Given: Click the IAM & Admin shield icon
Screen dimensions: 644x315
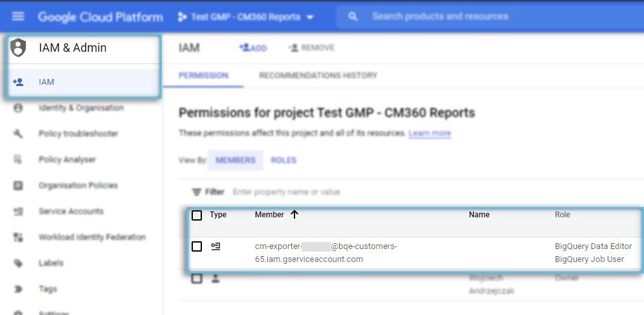Looking at the screenshot, I should pos(18,48).
